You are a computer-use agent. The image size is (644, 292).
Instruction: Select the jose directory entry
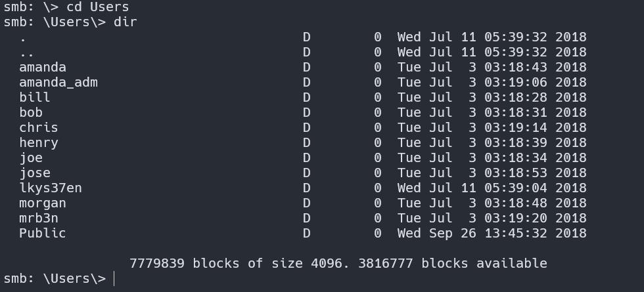[35, 173]
